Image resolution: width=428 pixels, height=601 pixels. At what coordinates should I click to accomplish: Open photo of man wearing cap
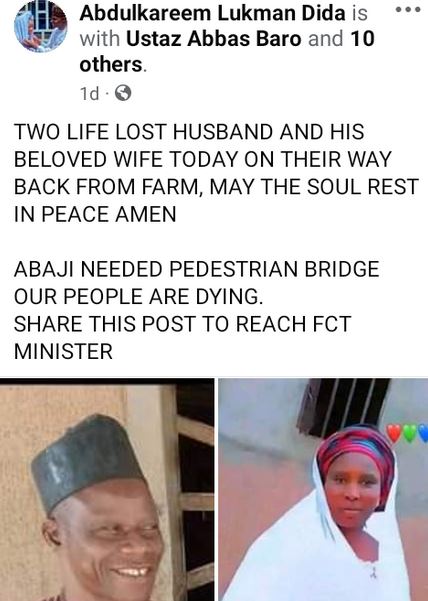pos(107,489)
